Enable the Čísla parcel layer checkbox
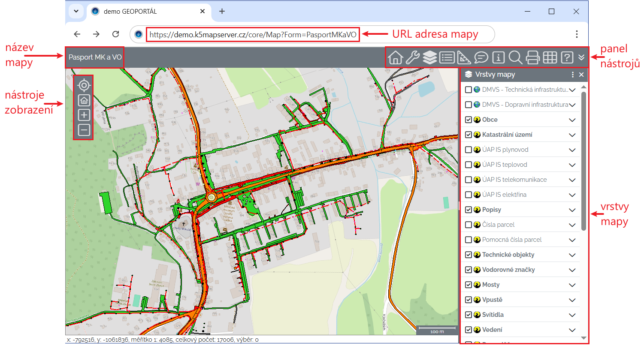 tap(469, 225)
